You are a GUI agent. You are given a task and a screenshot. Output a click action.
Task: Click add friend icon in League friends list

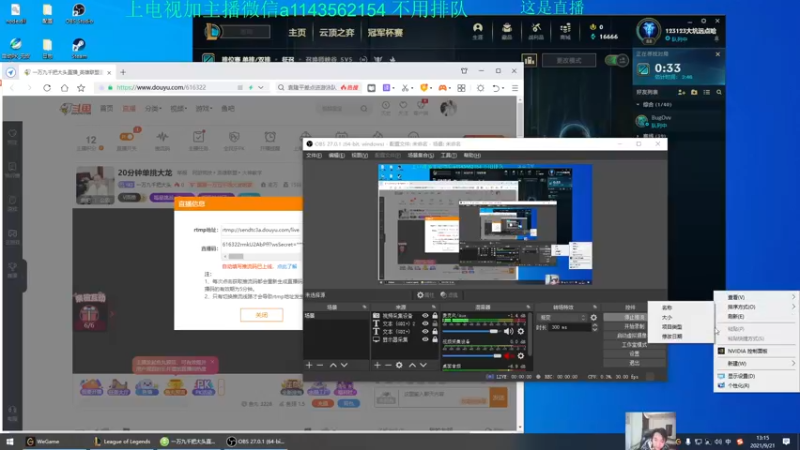(682, 92)
